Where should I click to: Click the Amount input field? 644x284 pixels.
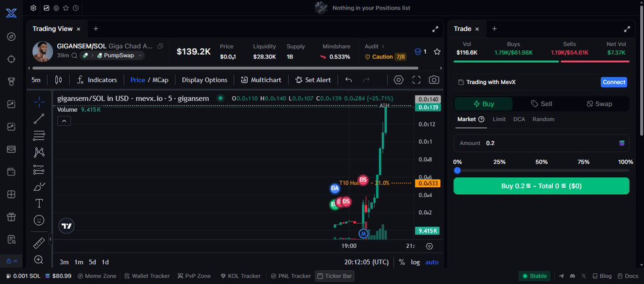pos(541,143)
